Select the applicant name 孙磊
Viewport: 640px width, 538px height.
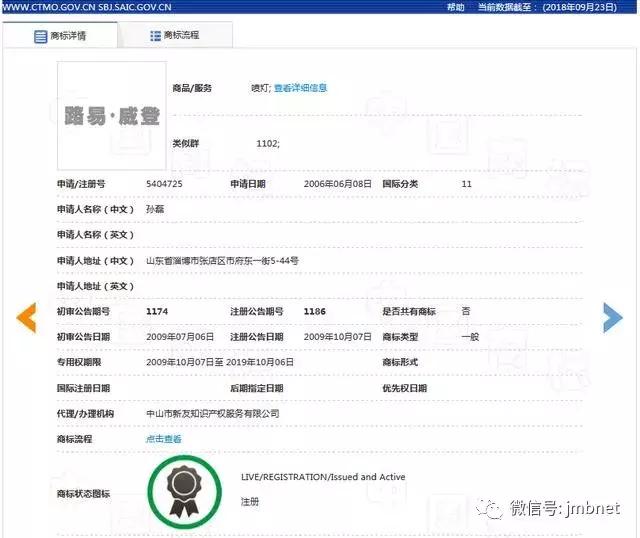(x=155, y=209)
